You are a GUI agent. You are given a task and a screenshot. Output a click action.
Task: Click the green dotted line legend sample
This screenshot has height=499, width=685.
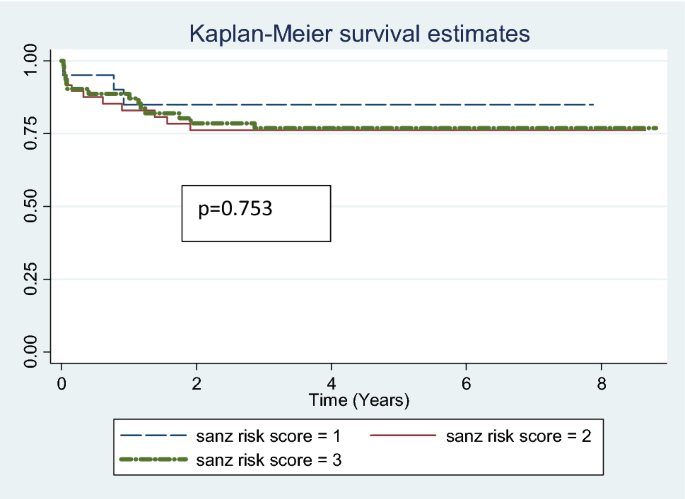tap(153, 458)
